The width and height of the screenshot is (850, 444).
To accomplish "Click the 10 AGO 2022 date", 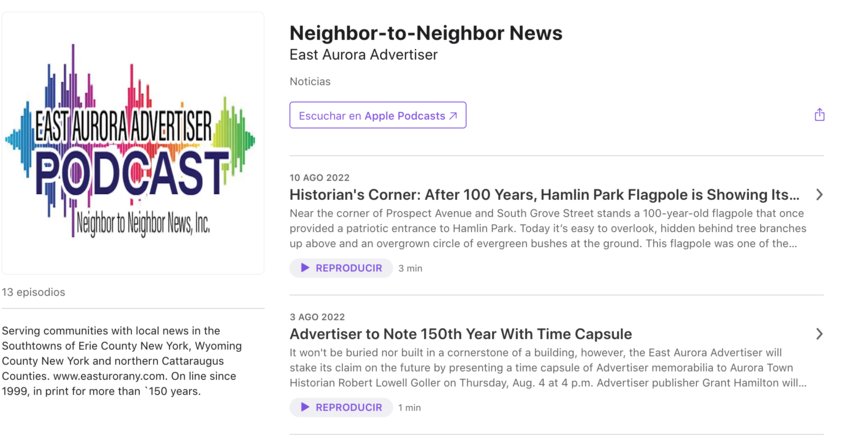I will pos(319,178).
